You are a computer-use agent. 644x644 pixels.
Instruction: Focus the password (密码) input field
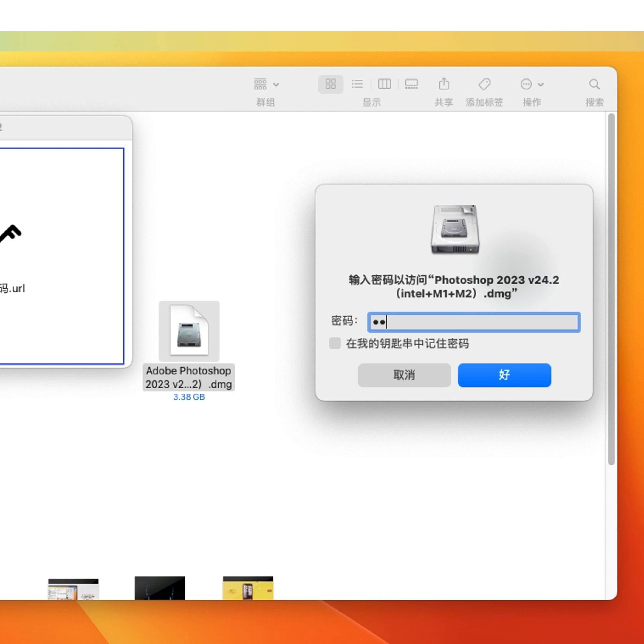click(x=474, y=322)
